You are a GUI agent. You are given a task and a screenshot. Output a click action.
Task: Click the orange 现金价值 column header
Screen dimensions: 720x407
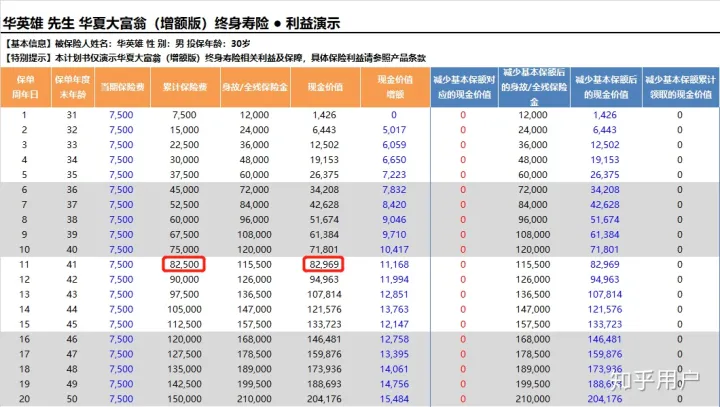click(325, 87)
